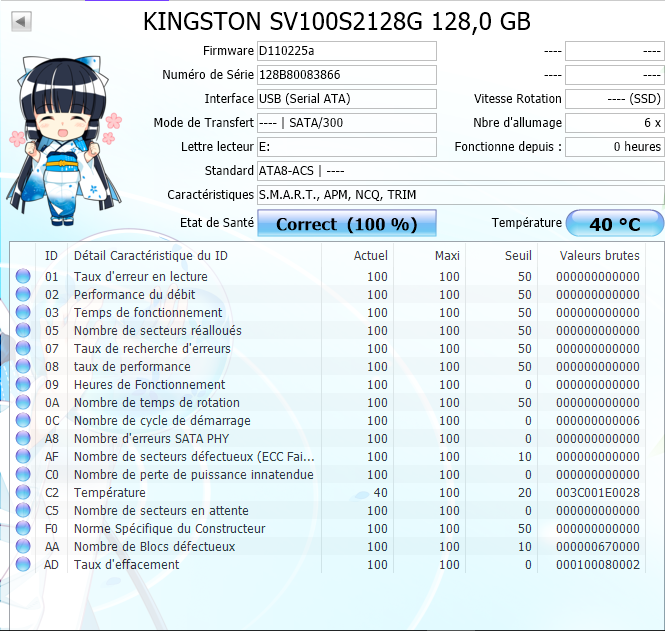
Task: Select row text Taux d'erreur en lecture
Action: click(141, 276)
